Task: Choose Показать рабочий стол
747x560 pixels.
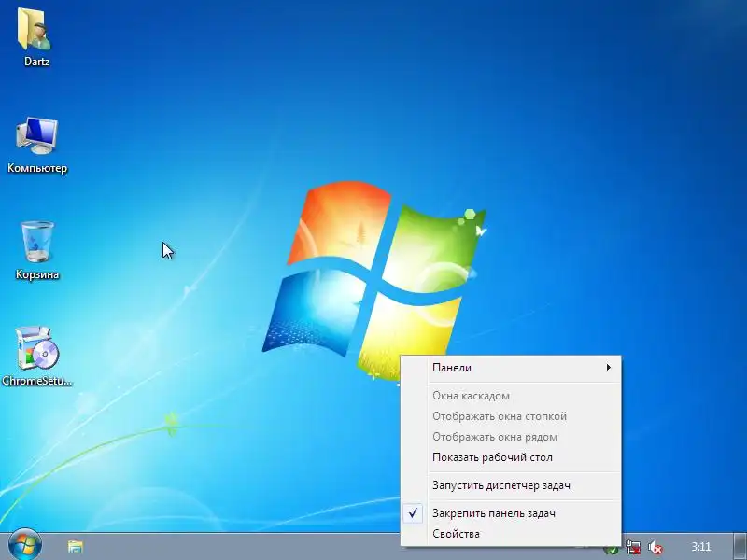Action: pos(511,457)
